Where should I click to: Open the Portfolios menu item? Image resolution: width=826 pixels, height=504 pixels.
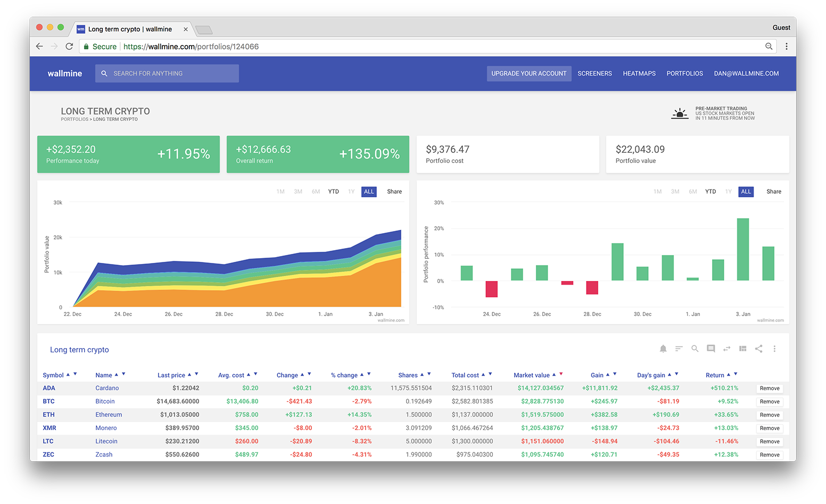click(x=684, y=73)
